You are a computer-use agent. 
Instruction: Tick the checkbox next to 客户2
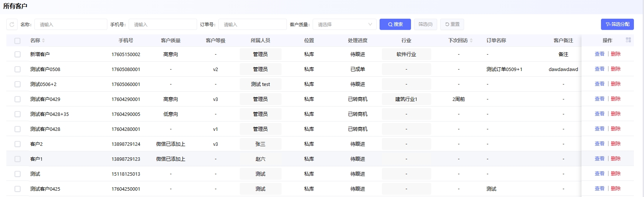click(18, 144)
